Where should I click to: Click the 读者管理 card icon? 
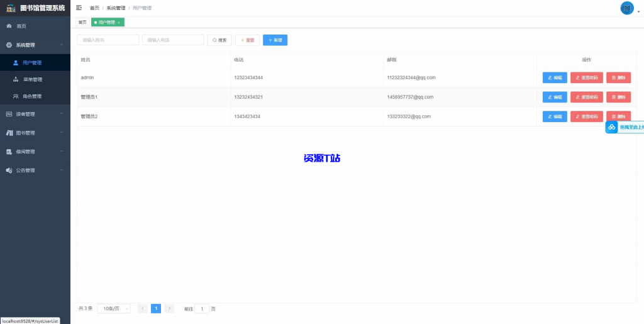[x=9, y=114]
